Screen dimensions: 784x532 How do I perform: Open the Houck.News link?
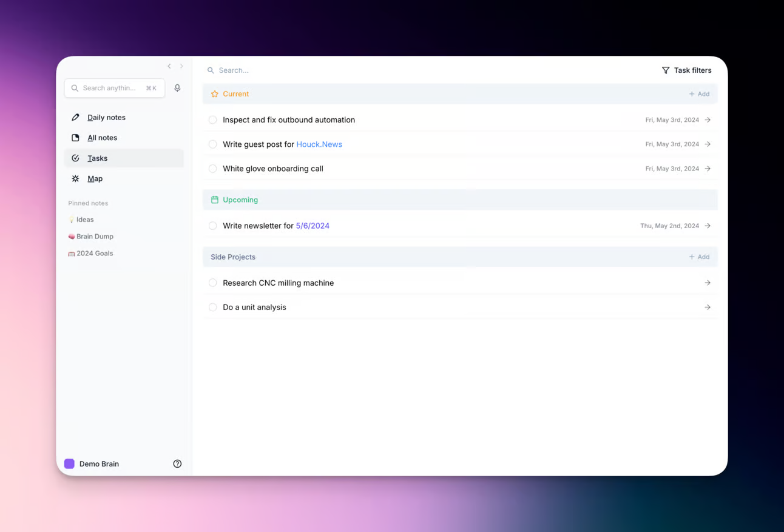pyautogui.click(x=319, y=144)
